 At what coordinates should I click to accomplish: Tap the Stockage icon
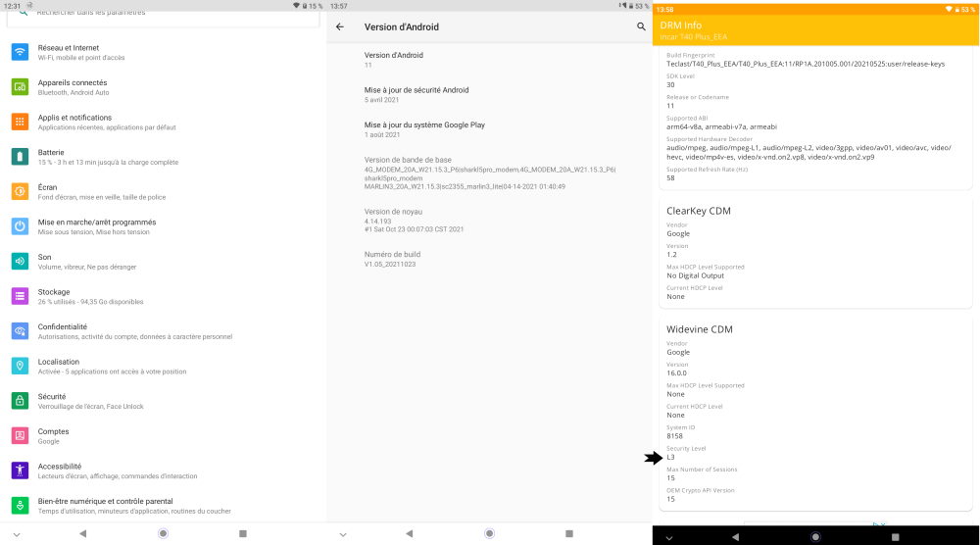pyautogui.click(x=20, y=296)
